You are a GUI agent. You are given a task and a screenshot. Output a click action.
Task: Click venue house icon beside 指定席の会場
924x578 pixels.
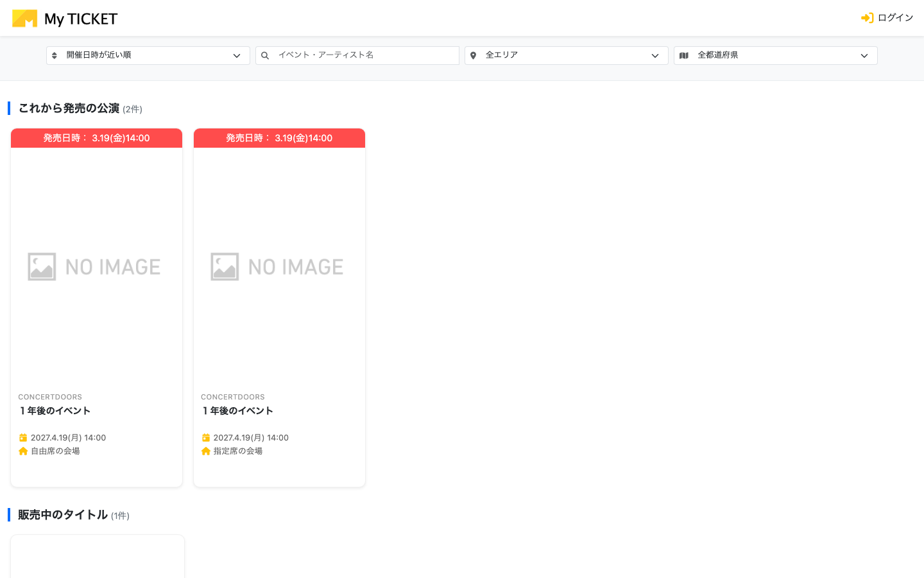[206, 451]
